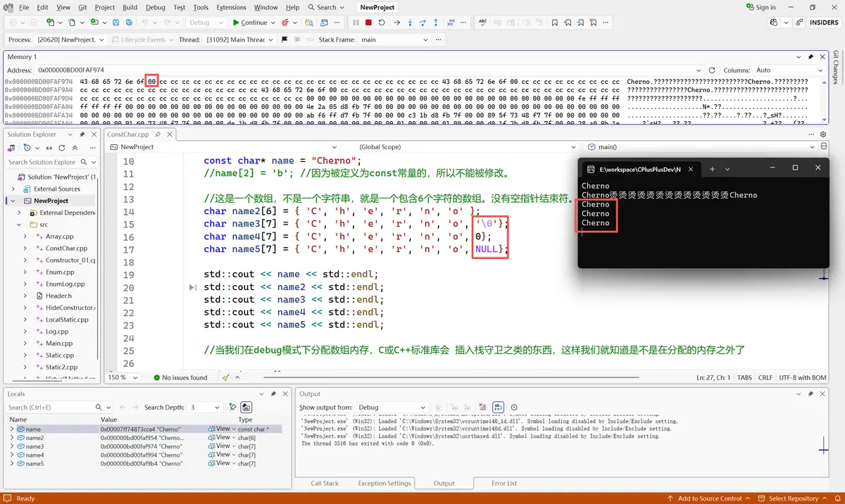Toggle a bookmark using the bookmark icon
This screenshot has width=845, height=504.
[555, 22]
